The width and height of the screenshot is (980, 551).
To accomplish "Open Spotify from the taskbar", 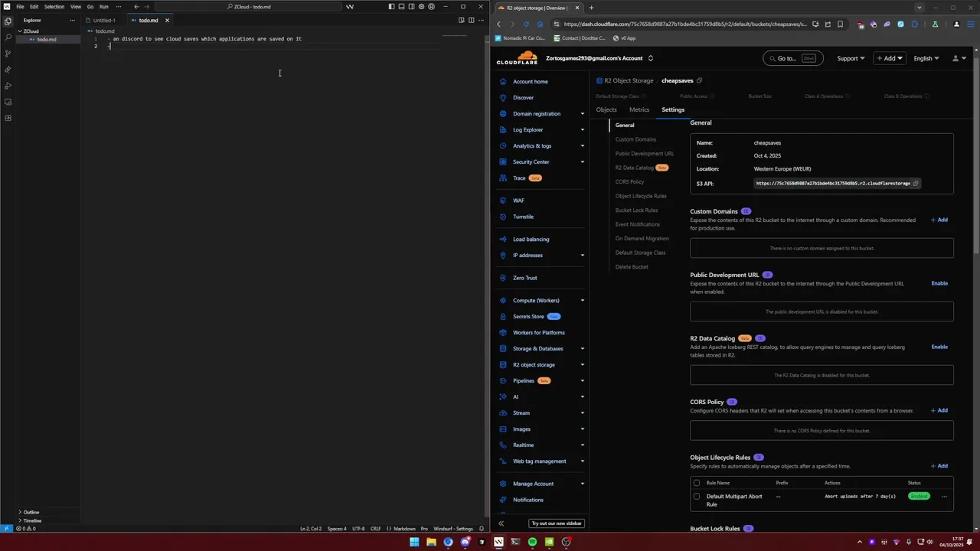I will 532,542.
